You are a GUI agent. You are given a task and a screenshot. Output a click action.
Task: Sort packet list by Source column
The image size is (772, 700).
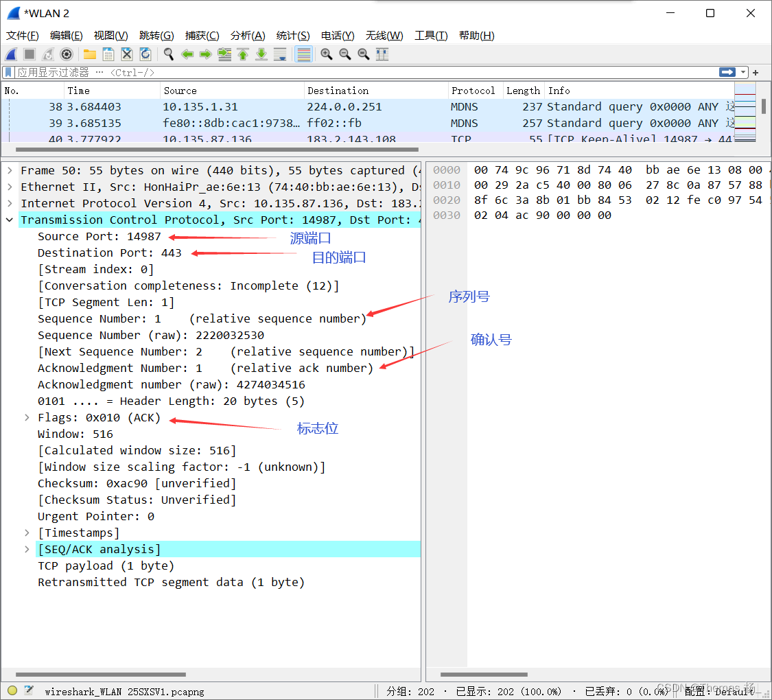(x=232, y=91)
